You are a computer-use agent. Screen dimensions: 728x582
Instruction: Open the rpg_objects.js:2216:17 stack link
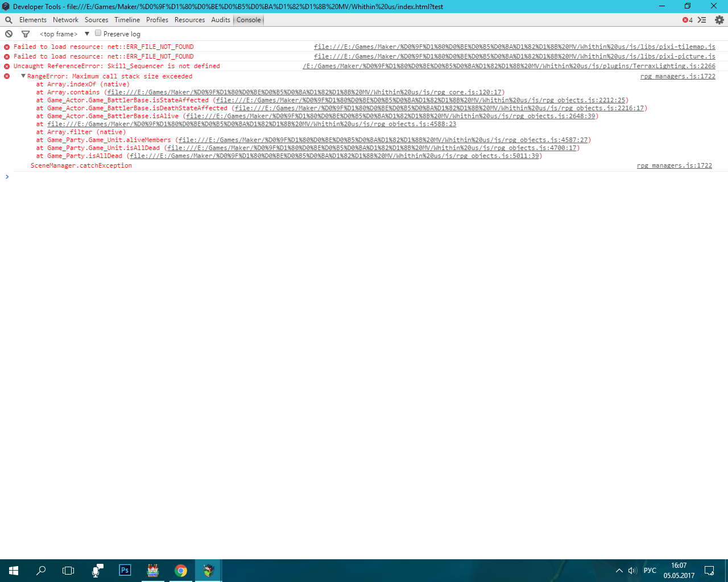(440, 109)
